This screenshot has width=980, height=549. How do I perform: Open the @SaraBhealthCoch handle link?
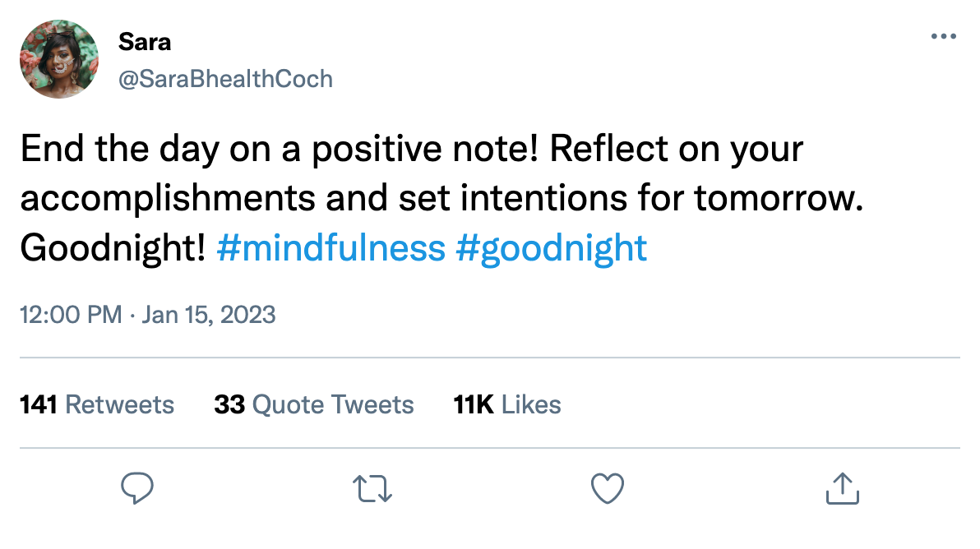coord(226,79)
